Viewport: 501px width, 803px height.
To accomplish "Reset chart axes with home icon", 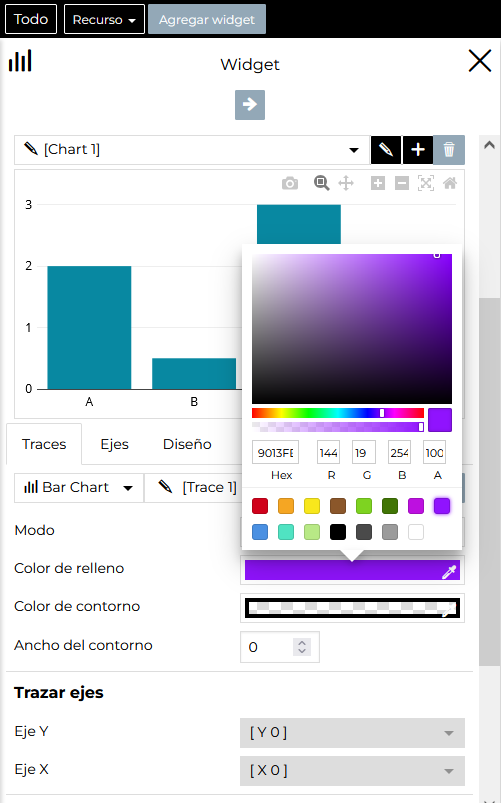I will pos(450,183).
